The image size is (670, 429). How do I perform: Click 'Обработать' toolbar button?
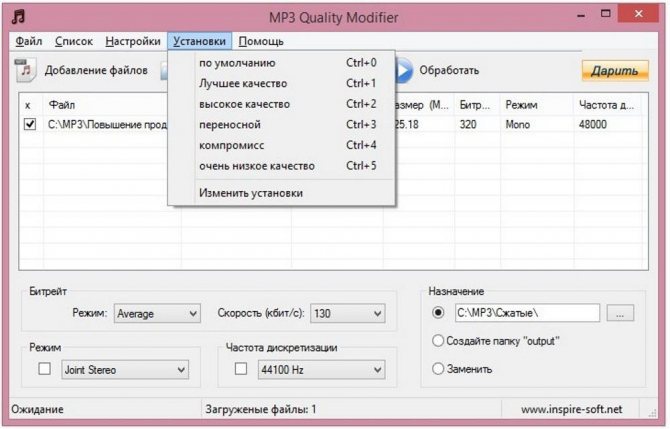449,71
